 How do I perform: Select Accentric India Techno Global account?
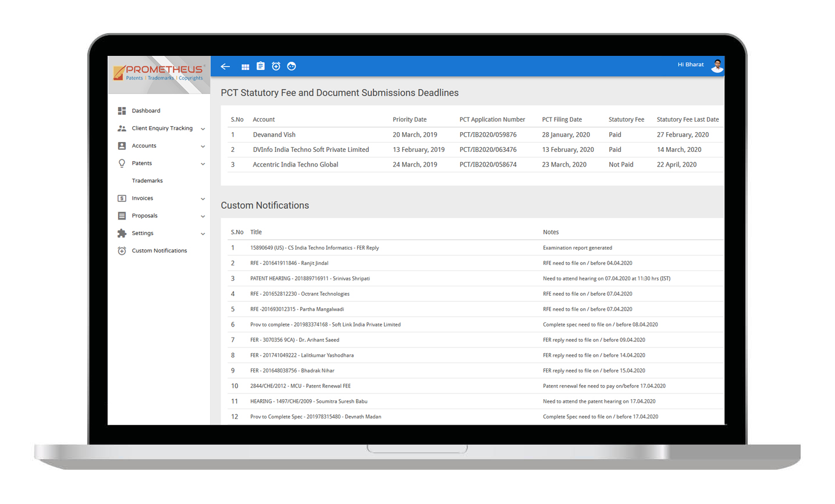point(295,165)
